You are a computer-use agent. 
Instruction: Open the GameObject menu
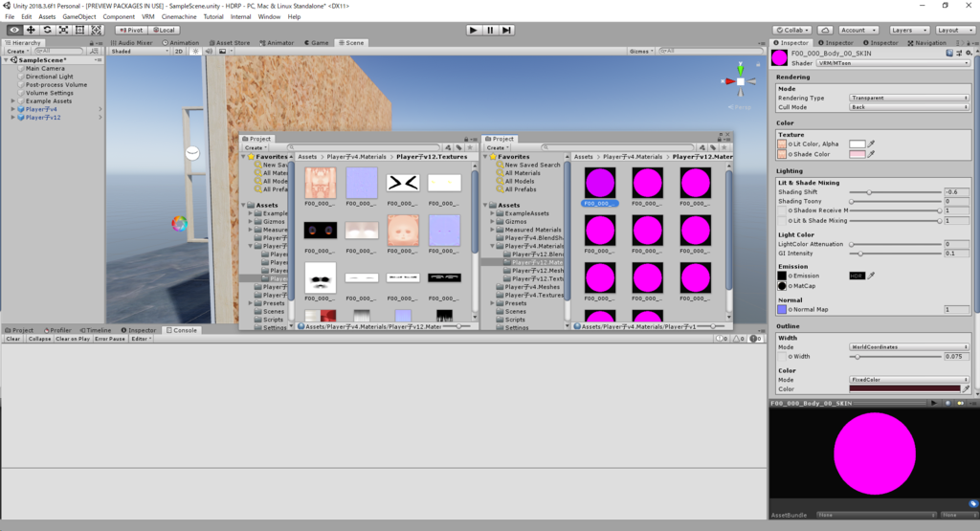[79, 17]
